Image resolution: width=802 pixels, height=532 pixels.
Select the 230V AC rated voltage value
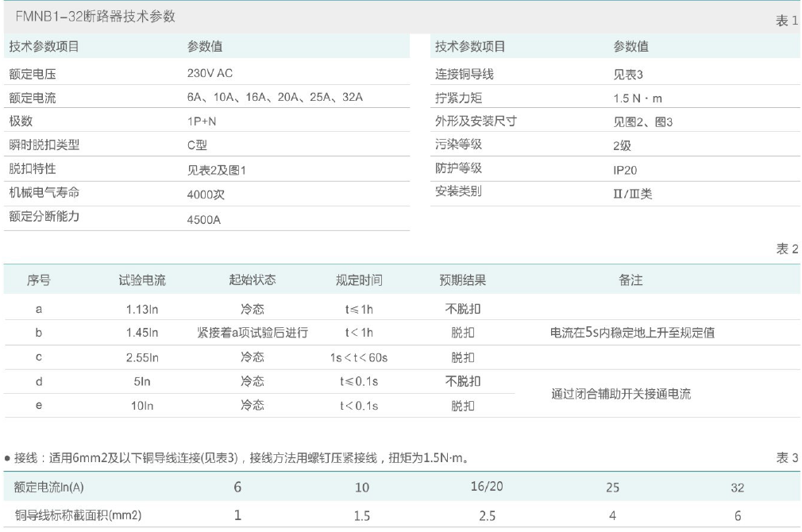coord(209,73)
